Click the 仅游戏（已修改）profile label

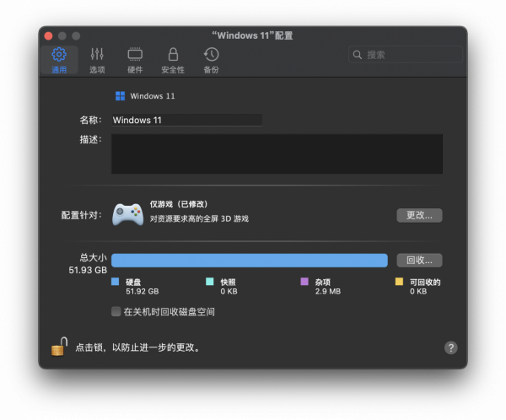[x=179, y=204]
